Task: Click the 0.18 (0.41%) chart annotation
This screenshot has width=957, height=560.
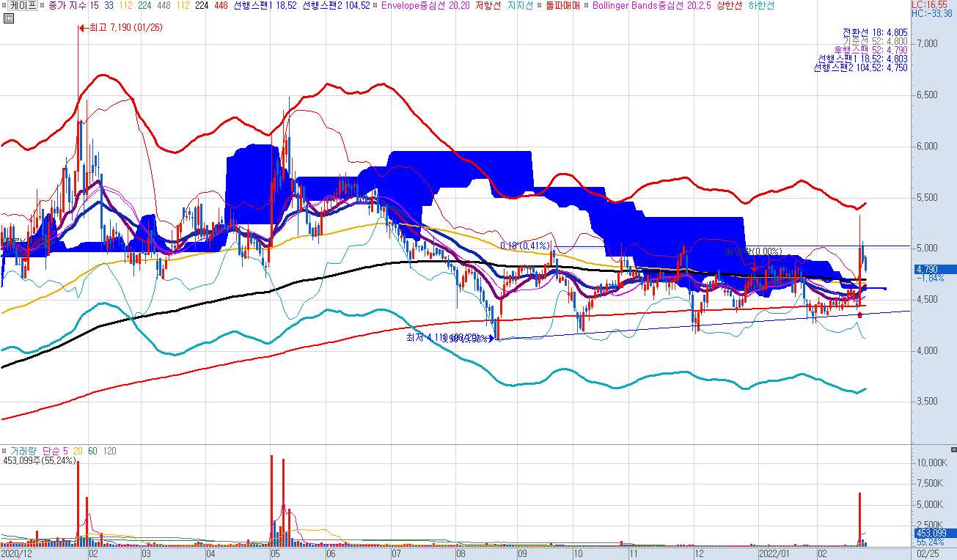Action: (525, 246)
